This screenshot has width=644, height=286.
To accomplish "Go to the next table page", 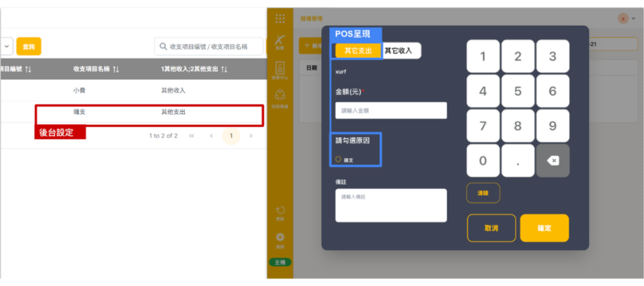I will coord(251,136).
